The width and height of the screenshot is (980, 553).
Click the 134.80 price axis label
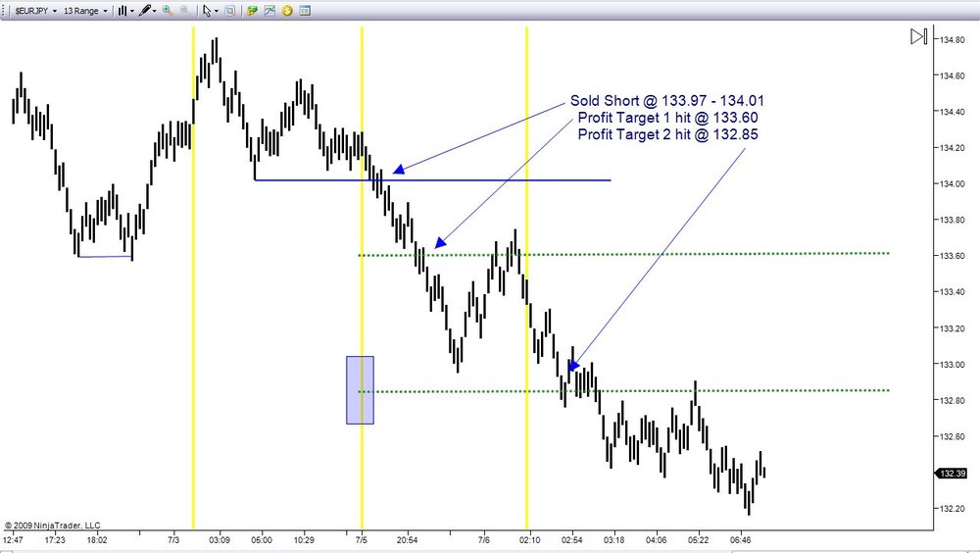click(x=952, y=40)
